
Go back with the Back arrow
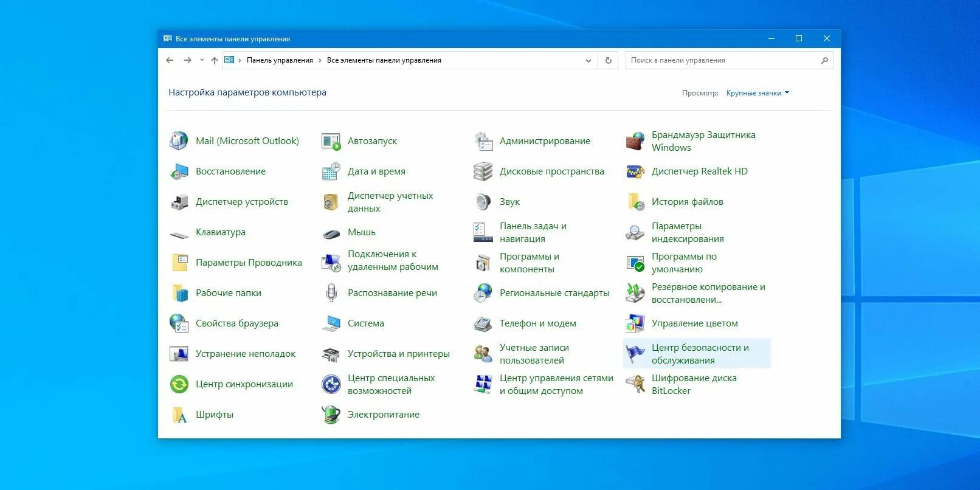tap(170, 60)
